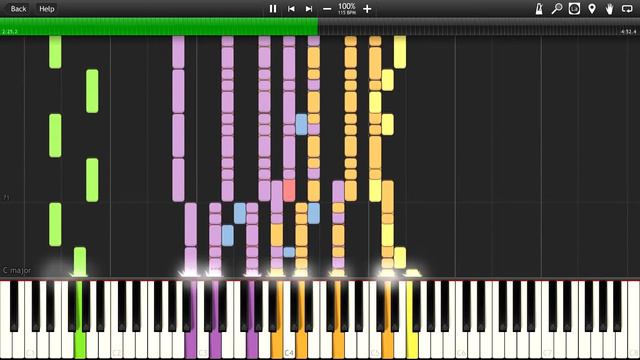Screen dimensions: 640x360
Task: Click the 100% speed readout
Action: (347, 7)
